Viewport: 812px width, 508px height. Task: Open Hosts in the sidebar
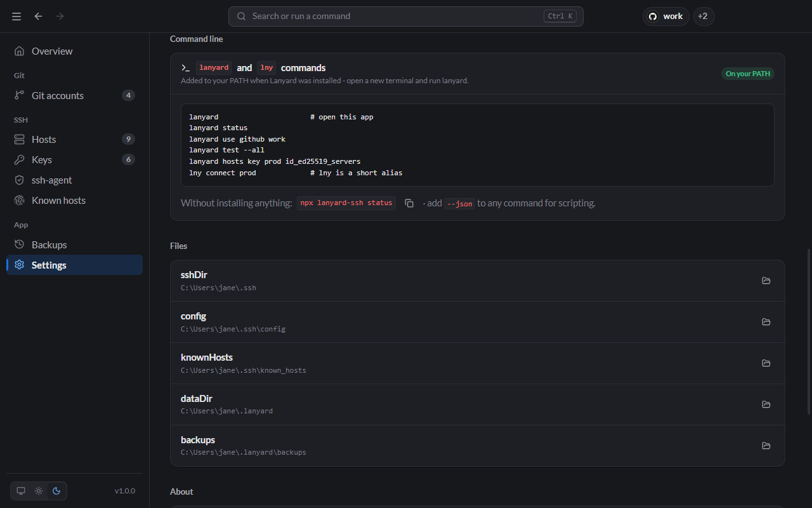tap(74, 139)
